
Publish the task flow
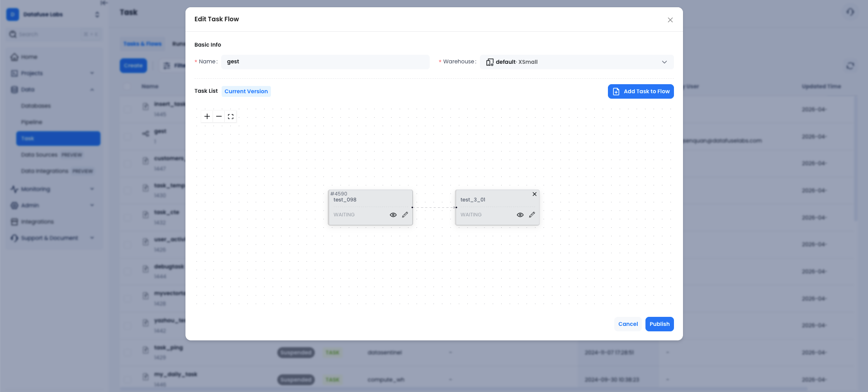coord(659,324)
